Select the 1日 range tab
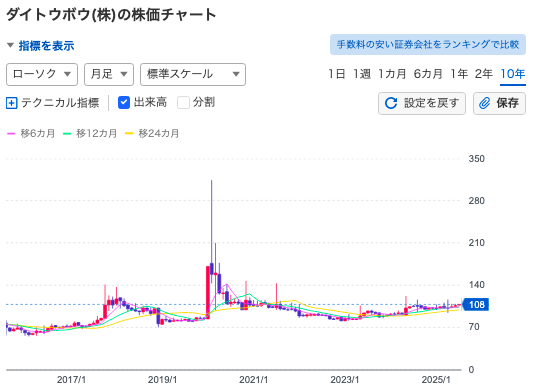Screen dimensions: 533x392 337,74
